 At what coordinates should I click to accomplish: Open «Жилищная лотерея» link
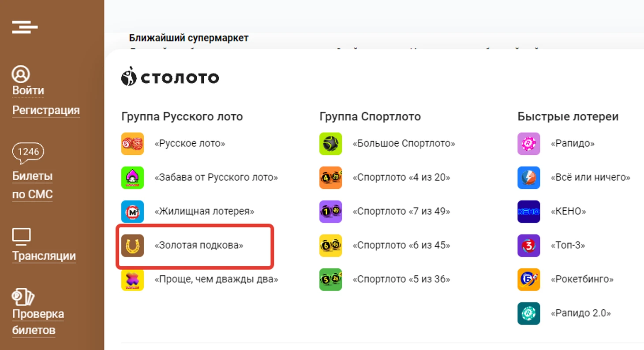point(204,212)
